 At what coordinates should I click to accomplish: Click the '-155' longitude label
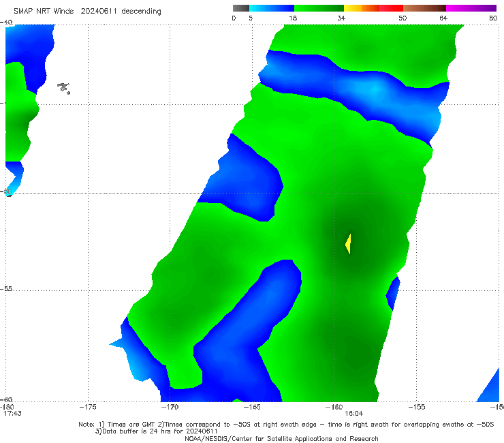pos(416,408)
